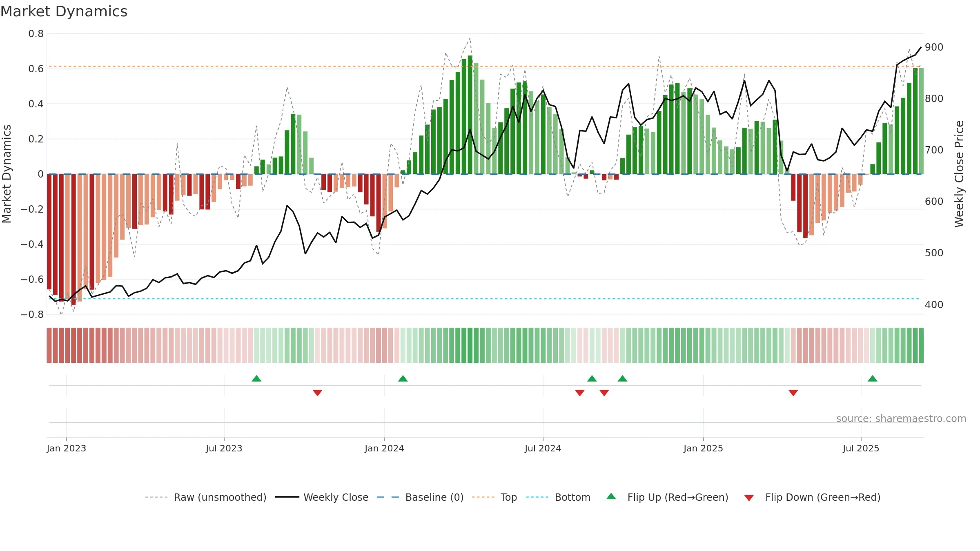Viewport: 980px width, 551px height.
Task: Toggle Flip Up (Red→Green) legend entry
Action: (x=667, y=497)
